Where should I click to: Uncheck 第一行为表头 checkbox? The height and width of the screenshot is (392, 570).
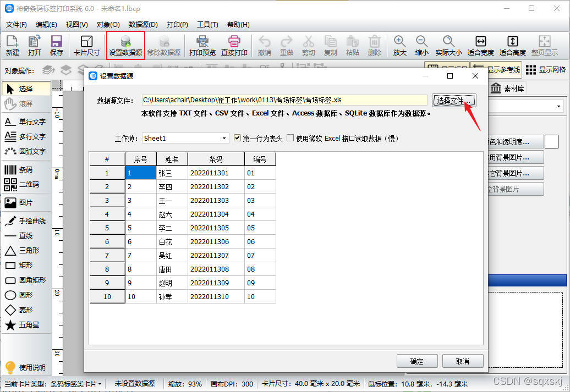coord(237,138)
